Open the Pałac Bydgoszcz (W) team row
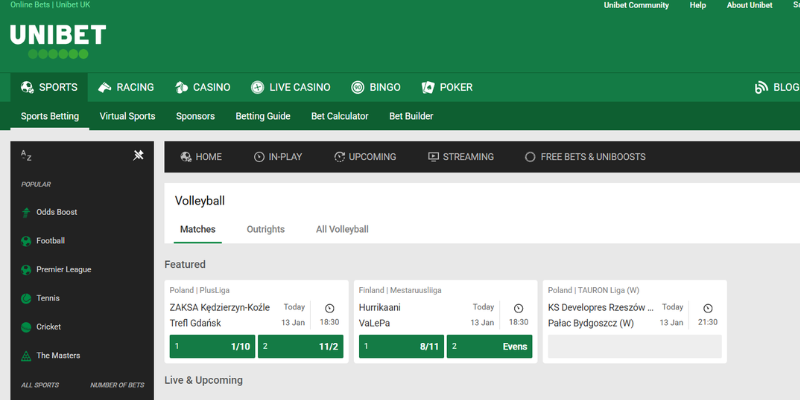This screenshot has height=400, width=800. point(591,323)
